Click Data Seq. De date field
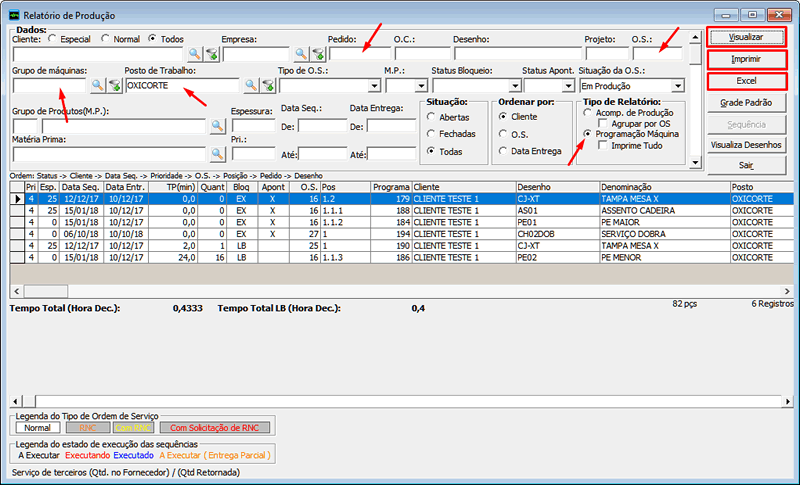The height and width of the screenshot is (485, 800). pos(322,126)
